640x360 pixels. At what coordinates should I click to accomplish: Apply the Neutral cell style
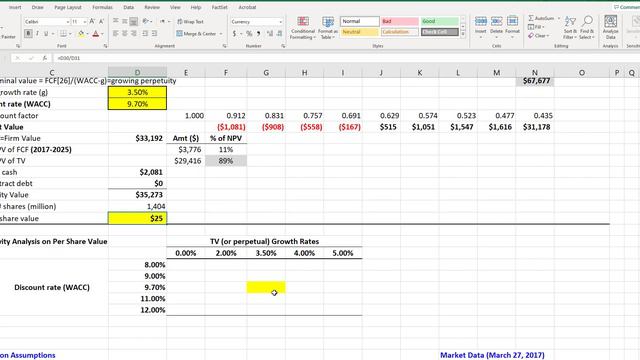pos(359,32)
